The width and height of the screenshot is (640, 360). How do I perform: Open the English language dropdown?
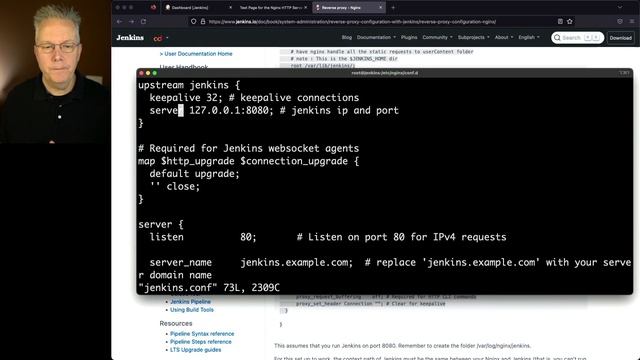tap(529, 37)
